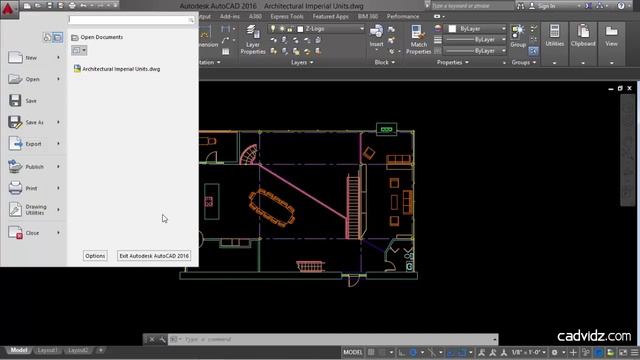This screenshot has width=640, height=360.
Task: Switch to the BIM 360 ribbon tab
Action: pos(368,16)
